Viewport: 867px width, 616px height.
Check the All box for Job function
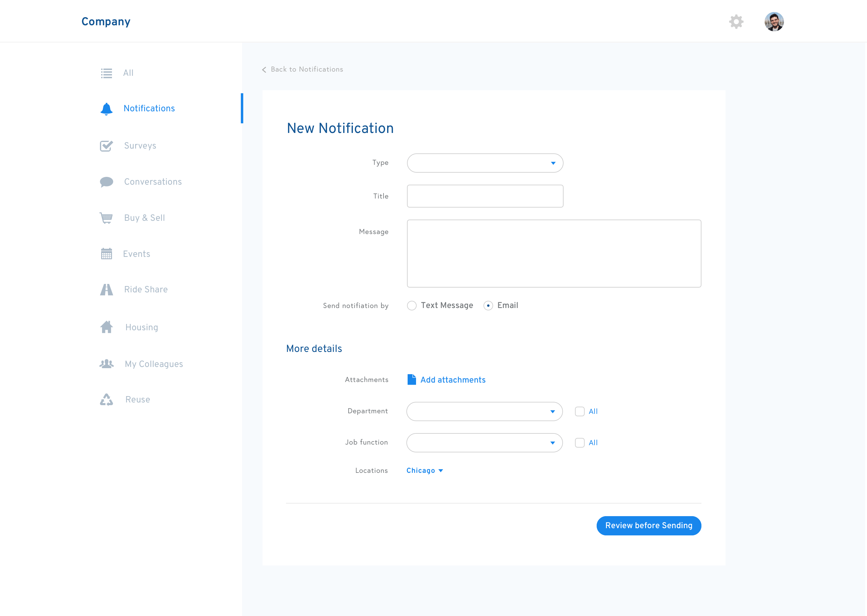pyautogui.click(x=580, y=443)
